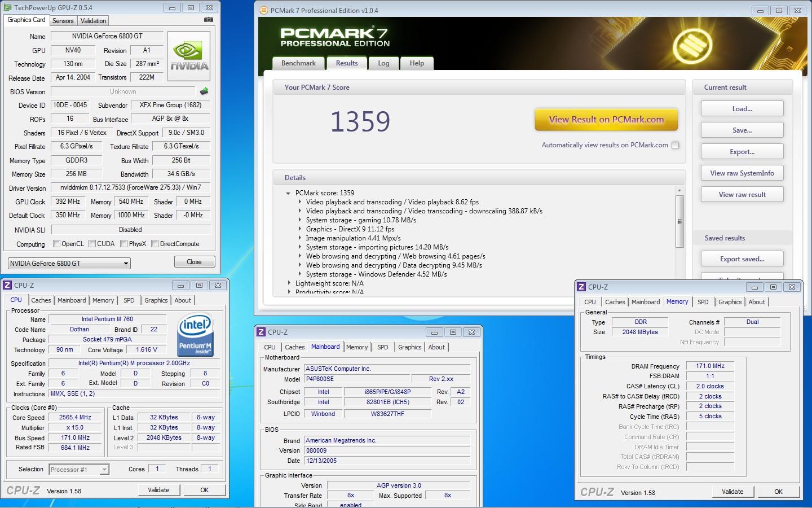Click Export saved... button
Image resolution: width=812 pixels, height=508 pixels.
[x=742, y=259]
